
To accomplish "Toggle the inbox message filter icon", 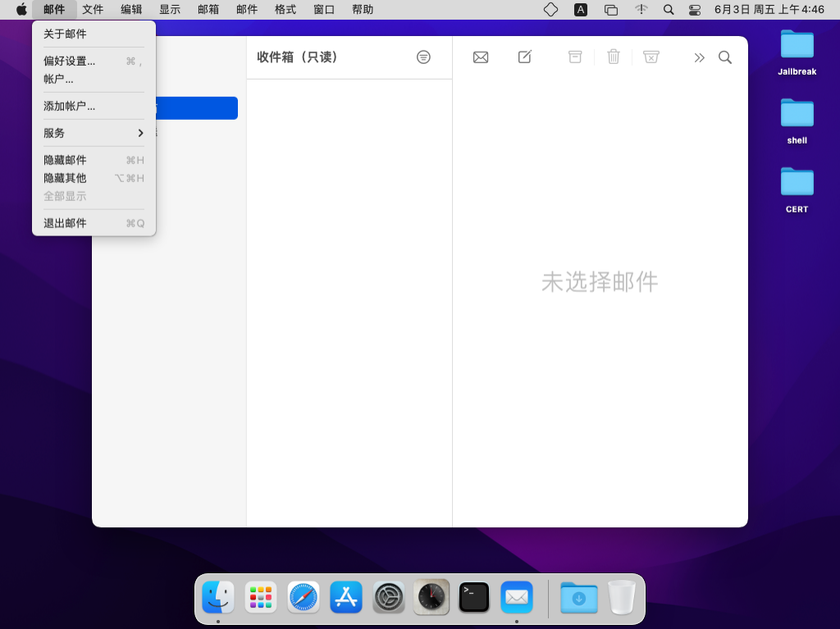I will (423, 57).
